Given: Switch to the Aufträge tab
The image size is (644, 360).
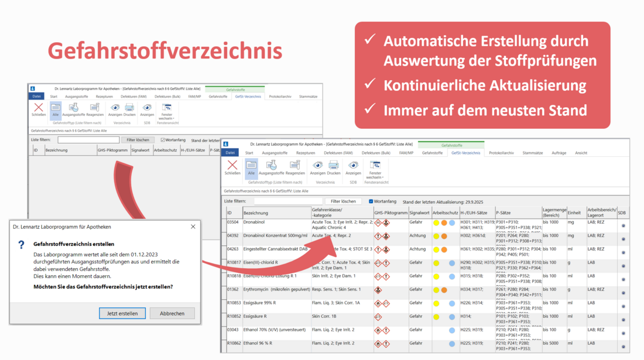Looking at the screenshot, I should coord(559,153).
